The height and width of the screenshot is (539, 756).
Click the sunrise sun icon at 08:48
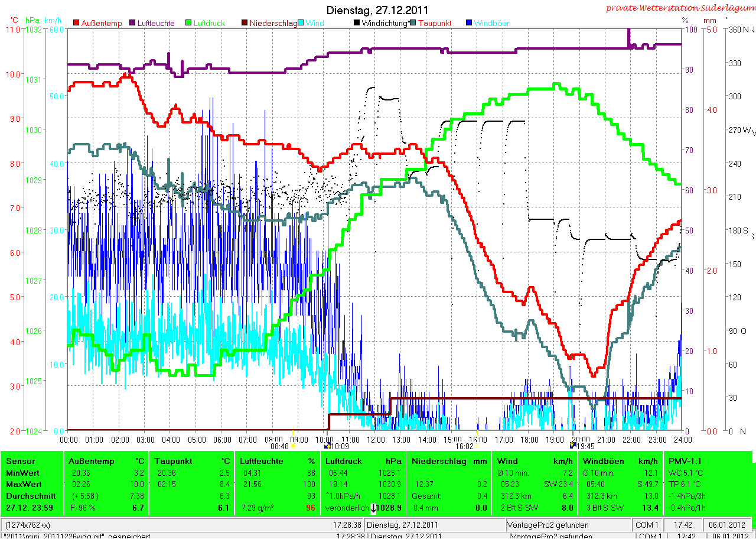click(293, 446)
